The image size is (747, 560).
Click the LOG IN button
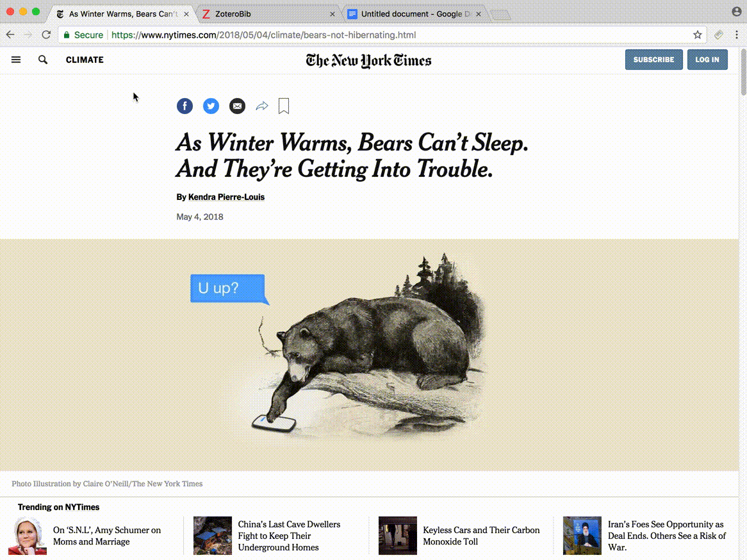[707, 60]
